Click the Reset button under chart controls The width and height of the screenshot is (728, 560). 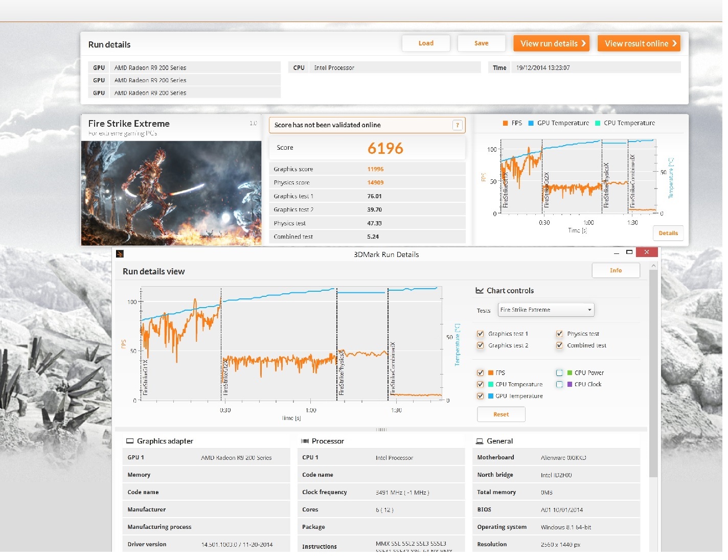click(500, 414)
